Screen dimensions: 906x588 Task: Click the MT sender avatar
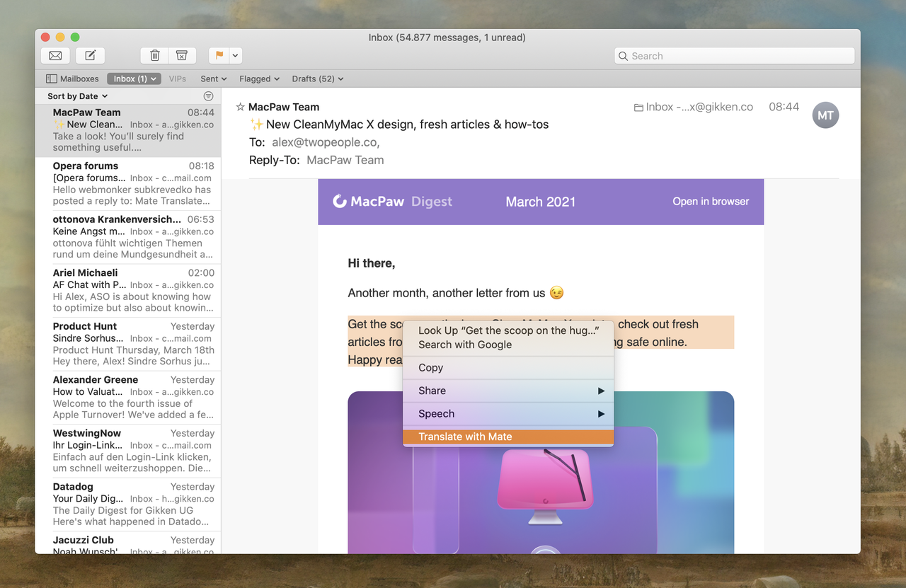pos(825,115)
